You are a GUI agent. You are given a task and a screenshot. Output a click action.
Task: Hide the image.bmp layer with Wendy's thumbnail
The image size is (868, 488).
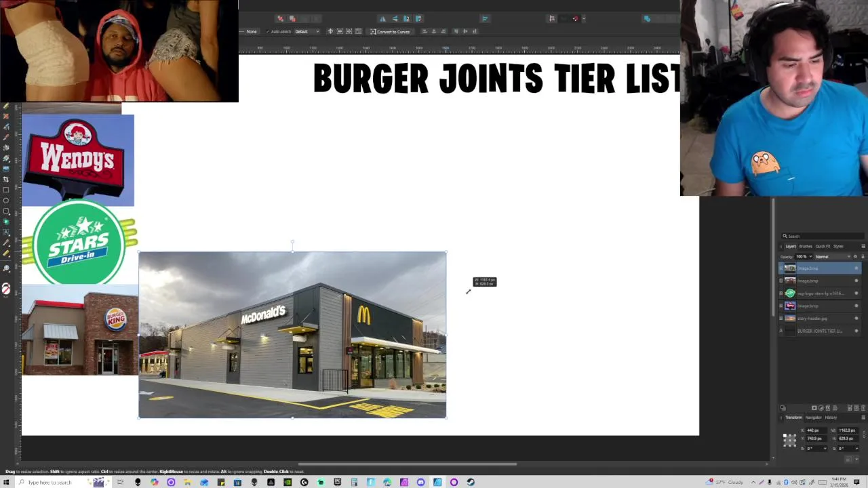point(856,306)
